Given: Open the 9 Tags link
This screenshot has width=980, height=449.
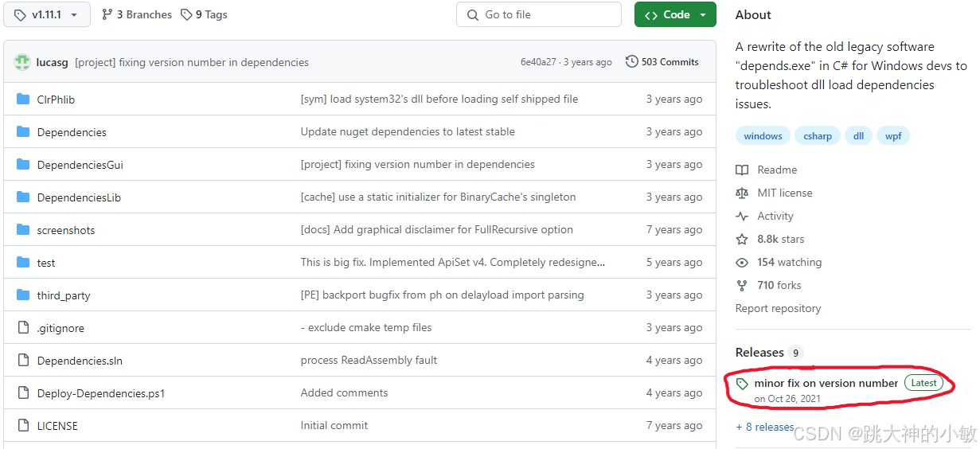Looking at the screenshot, I should 204,14.
